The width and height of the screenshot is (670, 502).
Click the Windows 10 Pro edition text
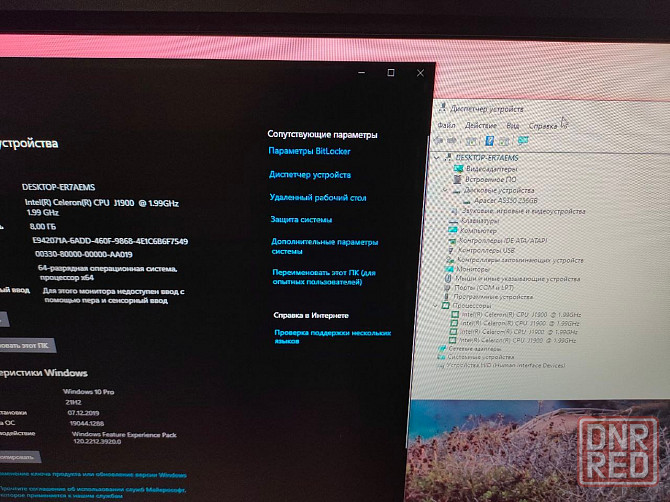(x=88, y=392)
